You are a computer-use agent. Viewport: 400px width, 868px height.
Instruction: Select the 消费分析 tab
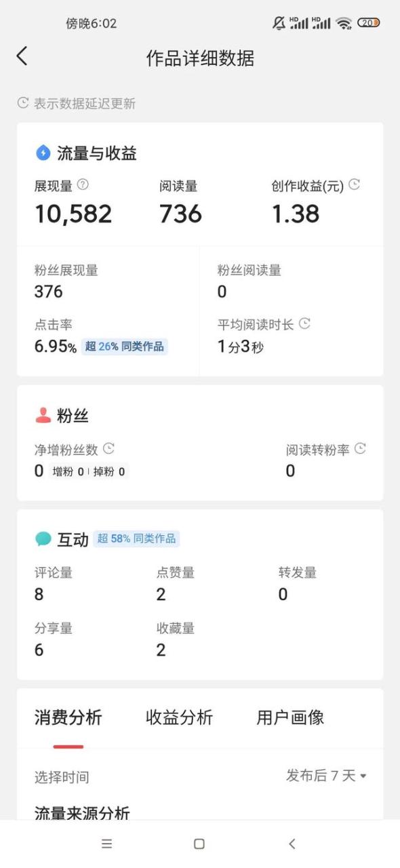(66, 717)
